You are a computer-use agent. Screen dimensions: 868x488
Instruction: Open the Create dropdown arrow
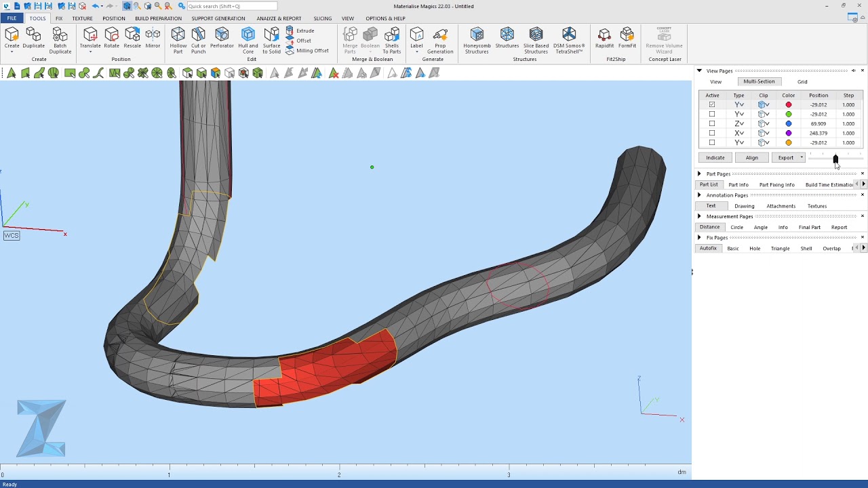(12, 52)
